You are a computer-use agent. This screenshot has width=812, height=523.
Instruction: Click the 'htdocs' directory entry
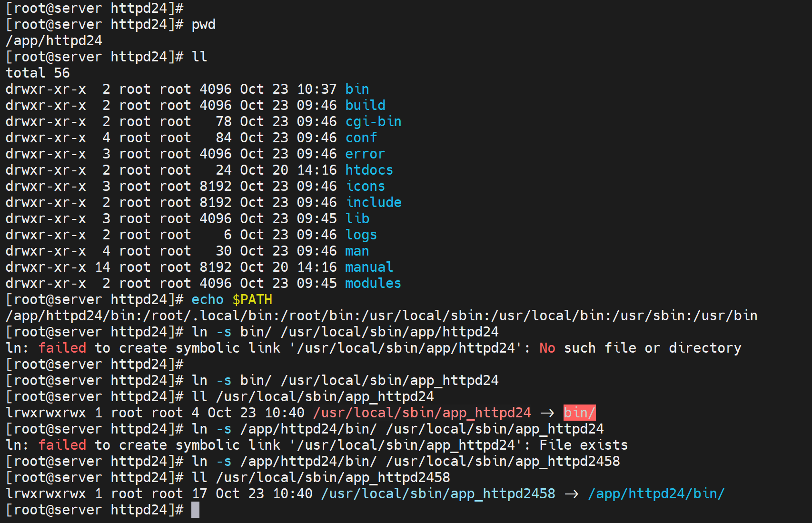(x=369, y=170)
